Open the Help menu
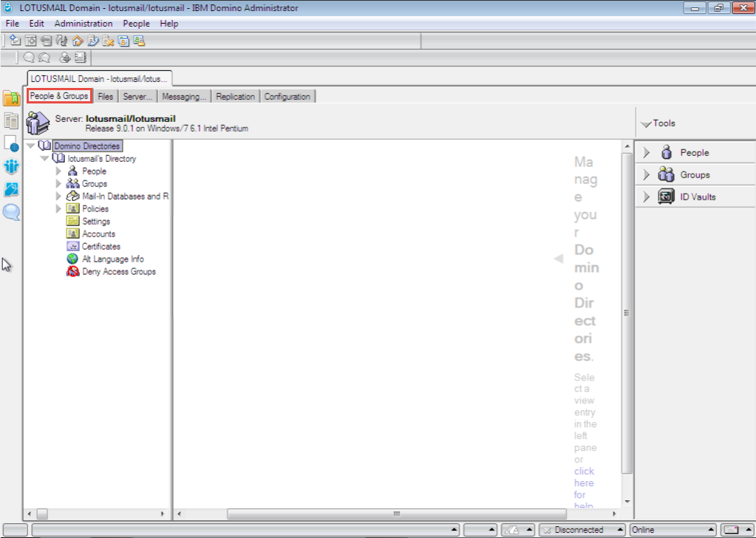Image resolution: width=756 pixels, height=538 pixels. [x=168, y=23]
